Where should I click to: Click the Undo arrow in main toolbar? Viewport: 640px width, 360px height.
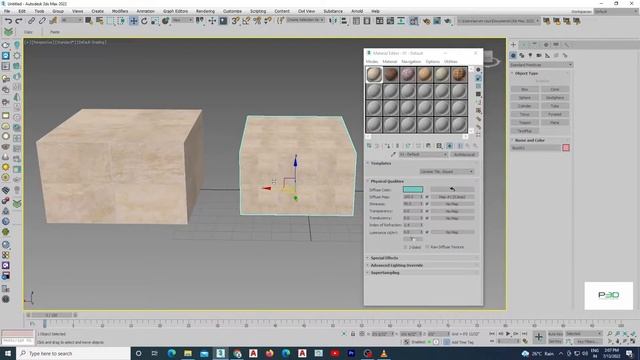[x=8, y=20]
